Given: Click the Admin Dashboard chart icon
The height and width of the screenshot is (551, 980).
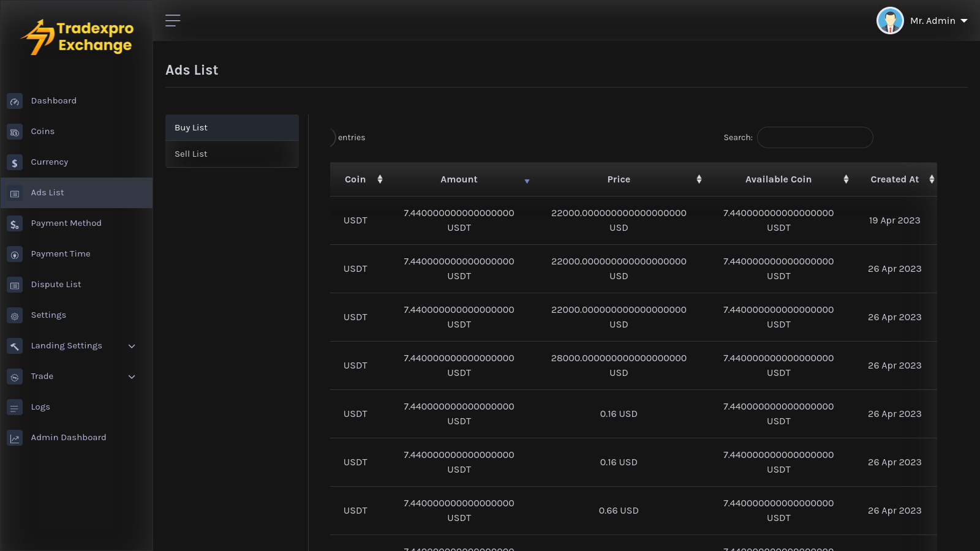Looking at the screenshot, I should tap(15, 438).
